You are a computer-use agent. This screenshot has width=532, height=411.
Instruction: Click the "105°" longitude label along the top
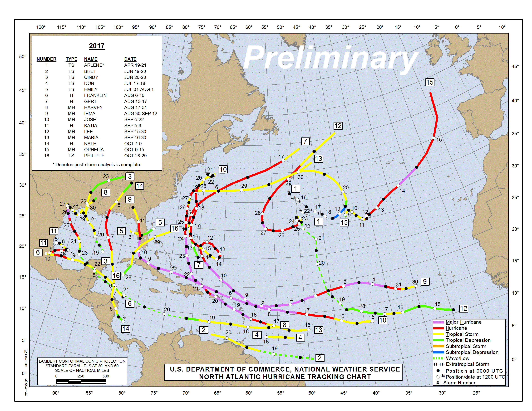100,27
